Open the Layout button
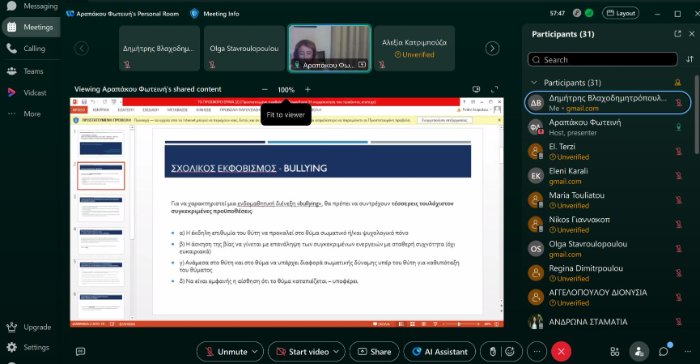Image resolution: width=700 pixels, height=364 pixels. point(621,13)
